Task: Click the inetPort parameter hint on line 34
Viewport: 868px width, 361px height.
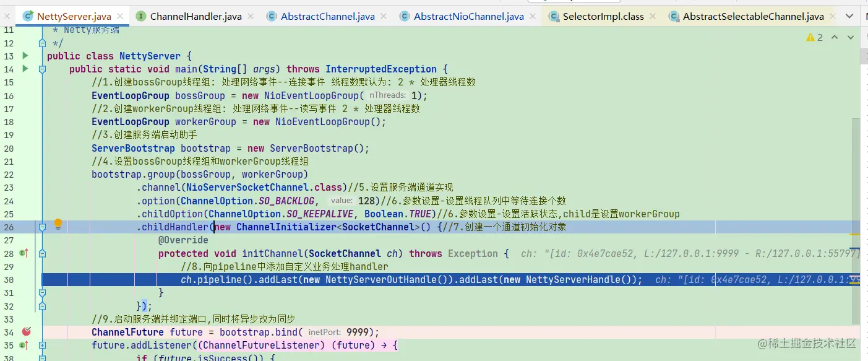Action: coord(325,332)
